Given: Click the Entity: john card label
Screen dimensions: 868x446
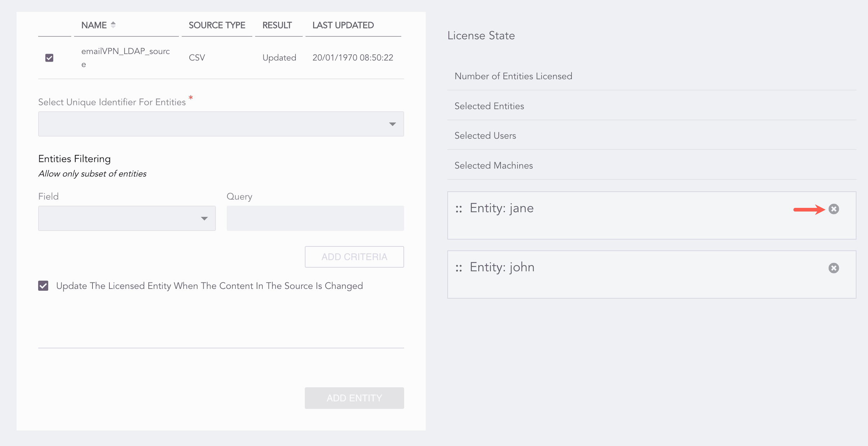Looking at the screenshot, I should pos(502,267).
